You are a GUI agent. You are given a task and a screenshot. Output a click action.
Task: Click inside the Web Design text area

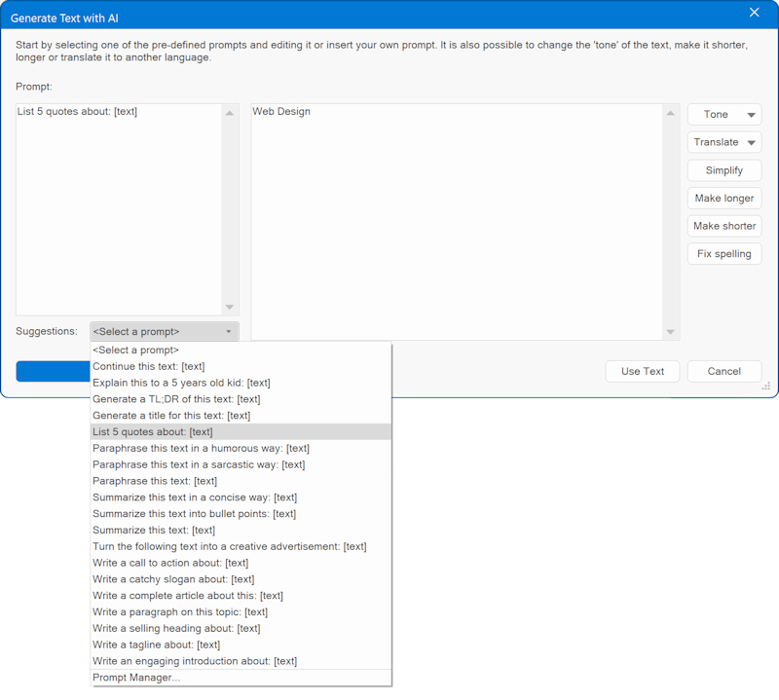click(457, 222)
